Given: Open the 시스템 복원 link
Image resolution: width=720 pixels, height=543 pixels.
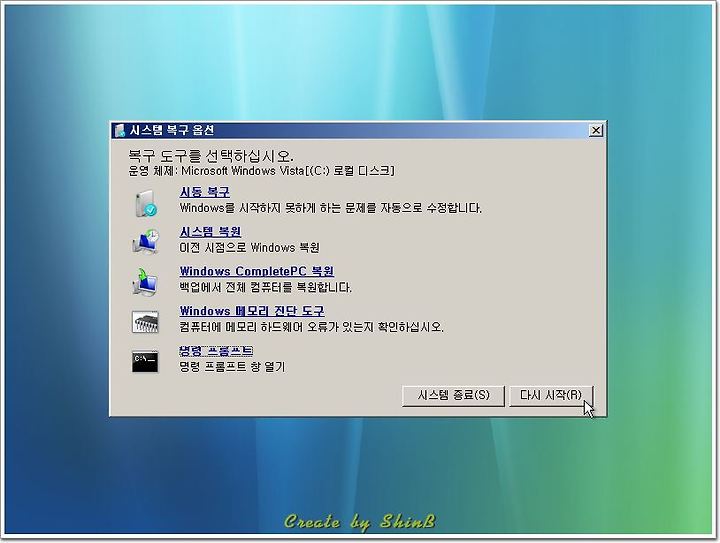Looking at the screenshot, I should (x=210, y=232).
